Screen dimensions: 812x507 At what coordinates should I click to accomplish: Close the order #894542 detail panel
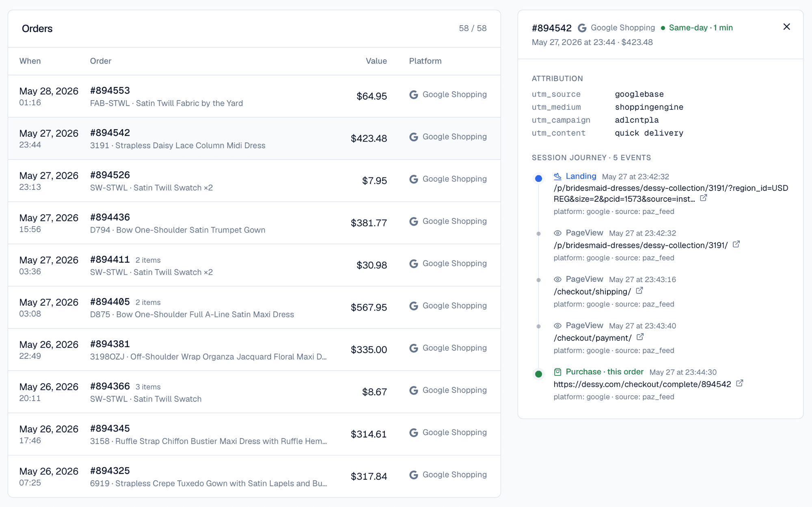(x=786, y=27)
